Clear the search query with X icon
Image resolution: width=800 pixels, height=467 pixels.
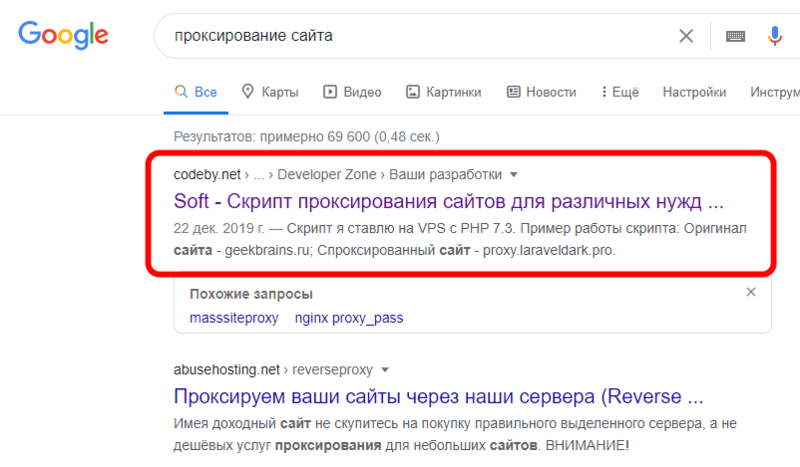686,36
